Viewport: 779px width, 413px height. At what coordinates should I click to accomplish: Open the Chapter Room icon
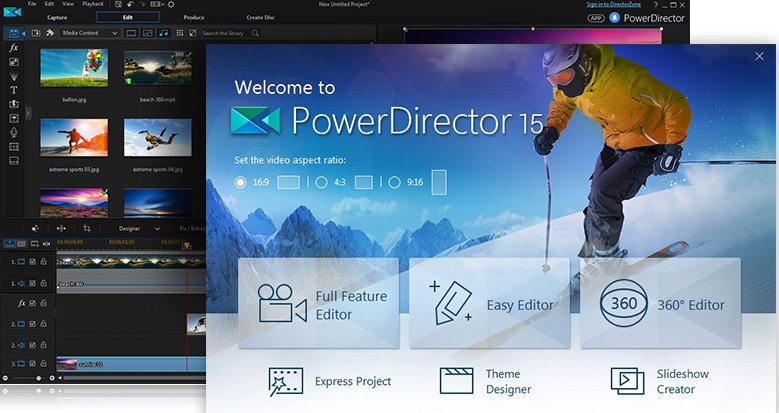tap(14, 147)
